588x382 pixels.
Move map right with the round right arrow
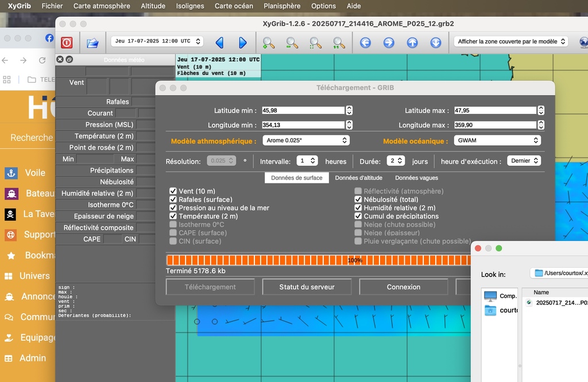click(x=389, y=42)
